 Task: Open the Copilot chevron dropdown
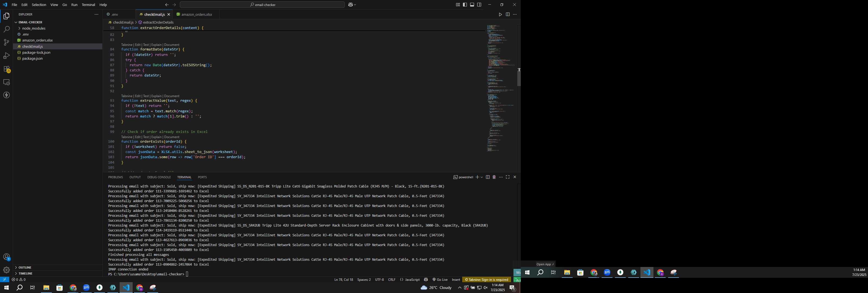pos(355,5)
